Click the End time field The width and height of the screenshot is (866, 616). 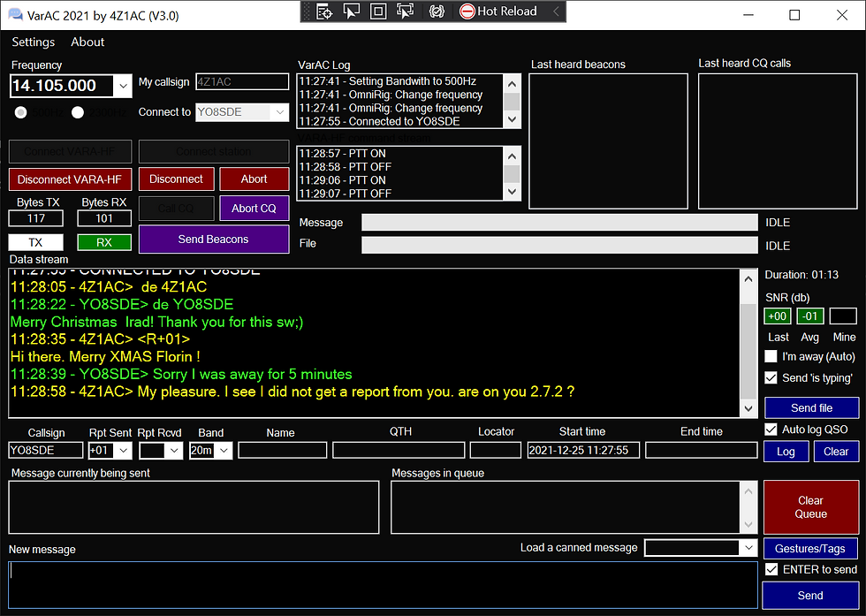coord(702,450)
